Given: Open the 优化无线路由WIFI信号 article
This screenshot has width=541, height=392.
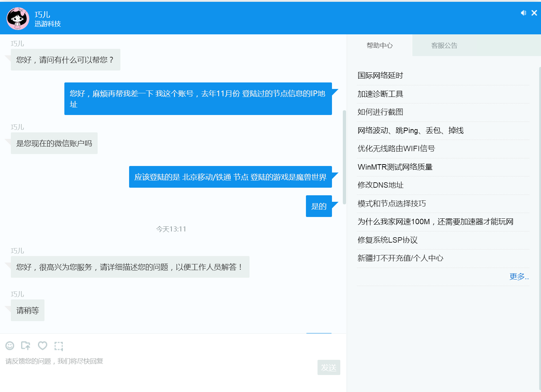Looking at the screenshot, I should click(x=396, y=149).
